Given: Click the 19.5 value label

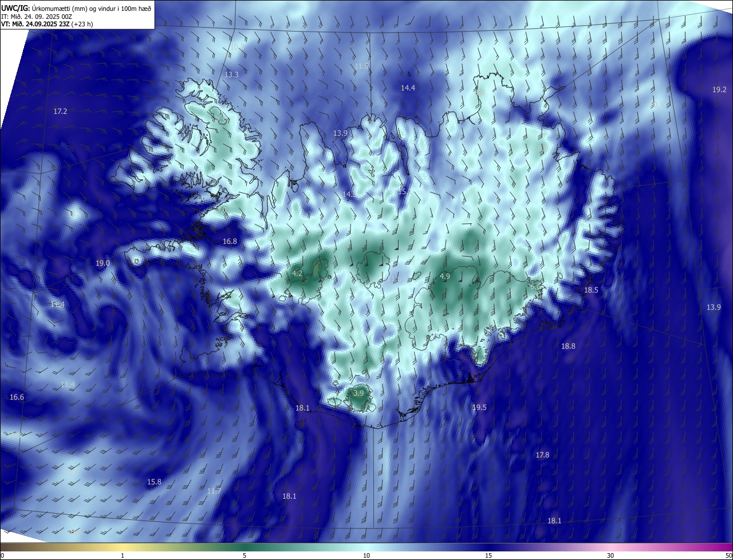Looking at the screenshot, I should (479, 407).
